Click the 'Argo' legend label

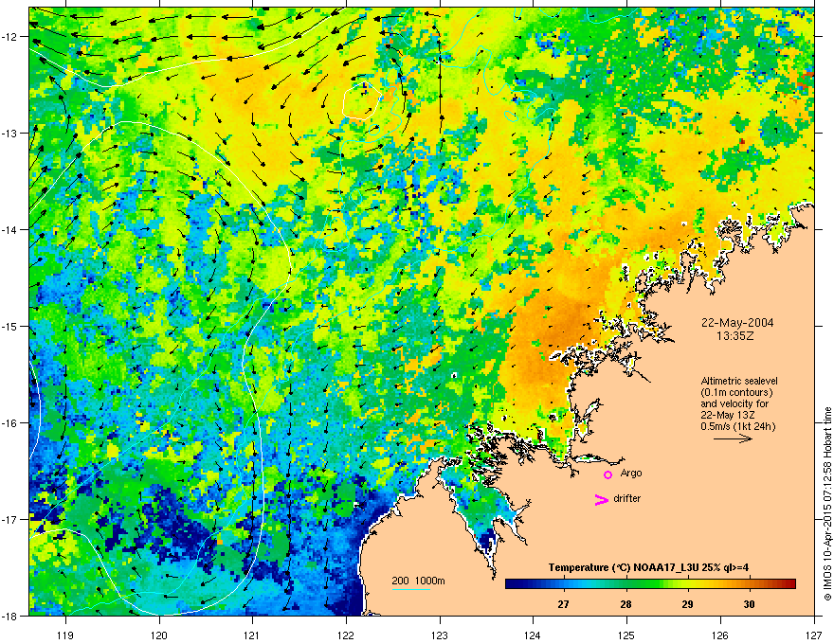tap(631, 473)
